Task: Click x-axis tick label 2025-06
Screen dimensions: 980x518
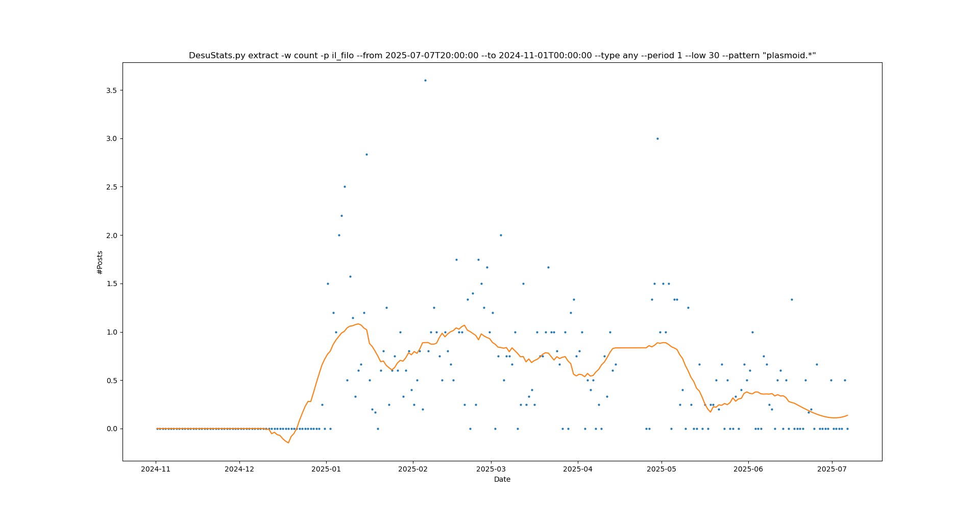Action: [748, 469]
